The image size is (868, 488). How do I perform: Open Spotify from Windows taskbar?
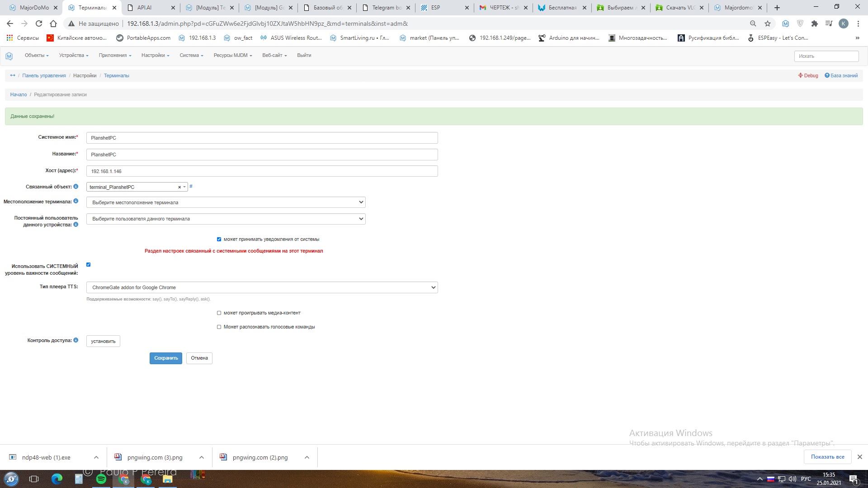[x=101, y=479]
